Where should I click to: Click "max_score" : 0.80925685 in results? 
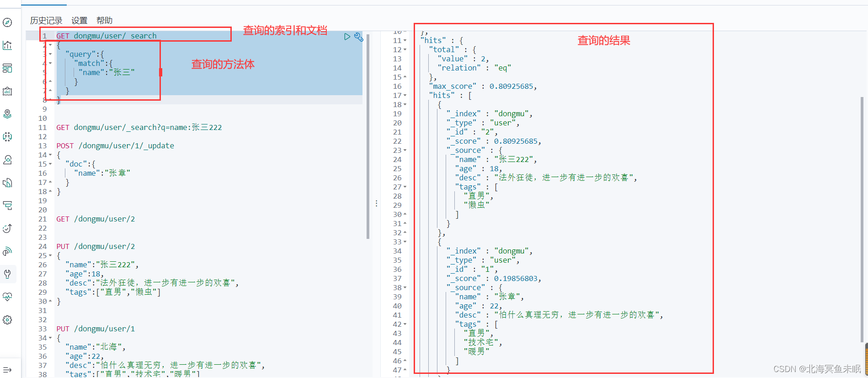[483, 86]
